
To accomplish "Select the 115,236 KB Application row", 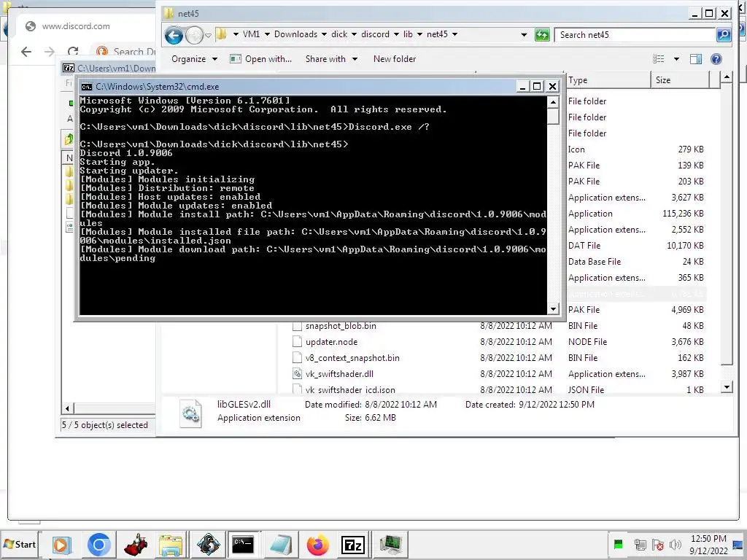I will click(636, 214).
